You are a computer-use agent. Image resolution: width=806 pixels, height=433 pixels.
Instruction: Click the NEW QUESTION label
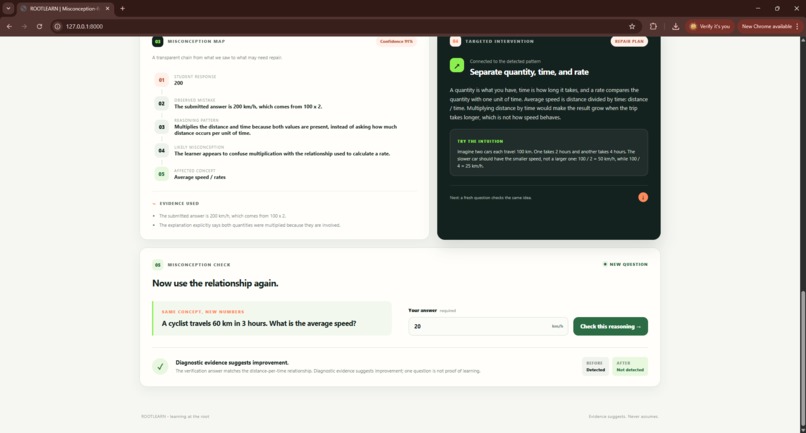tap(625, 264)
